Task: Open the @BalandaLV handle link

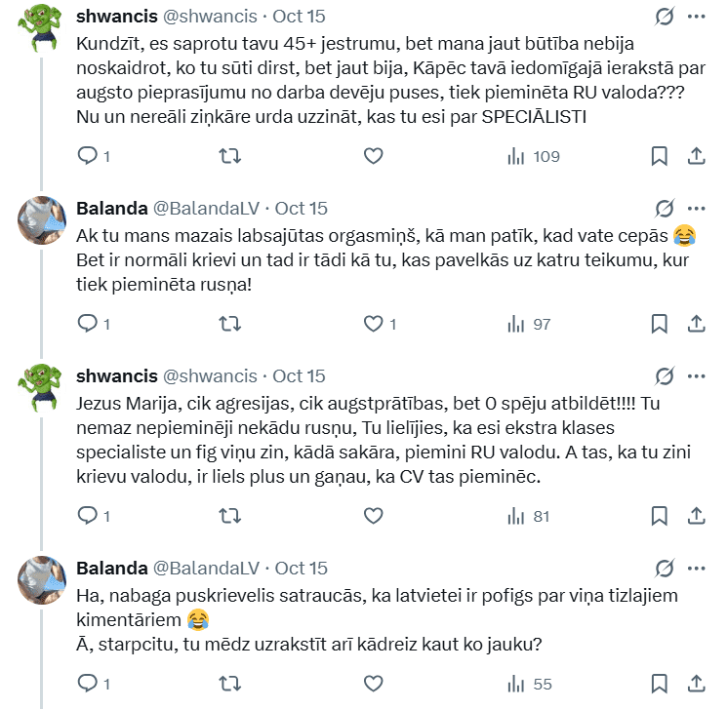Action: pyautogui.click(x=207, y=208)
